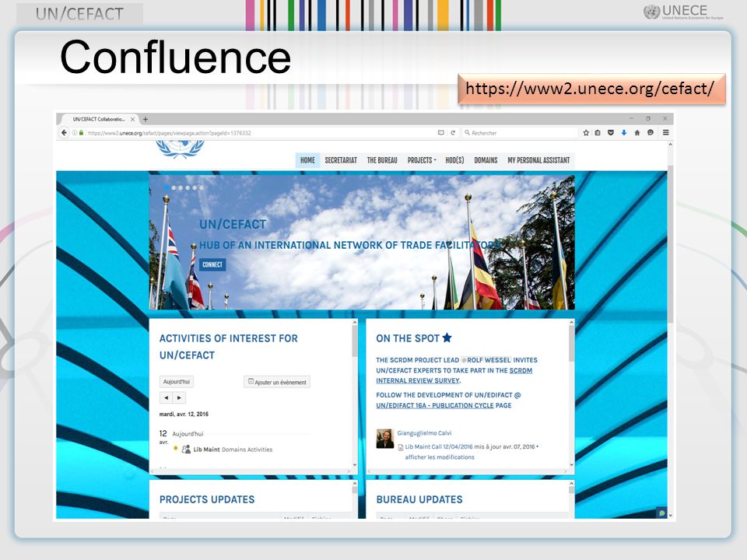Go to previous day in activities calendar

166,397
